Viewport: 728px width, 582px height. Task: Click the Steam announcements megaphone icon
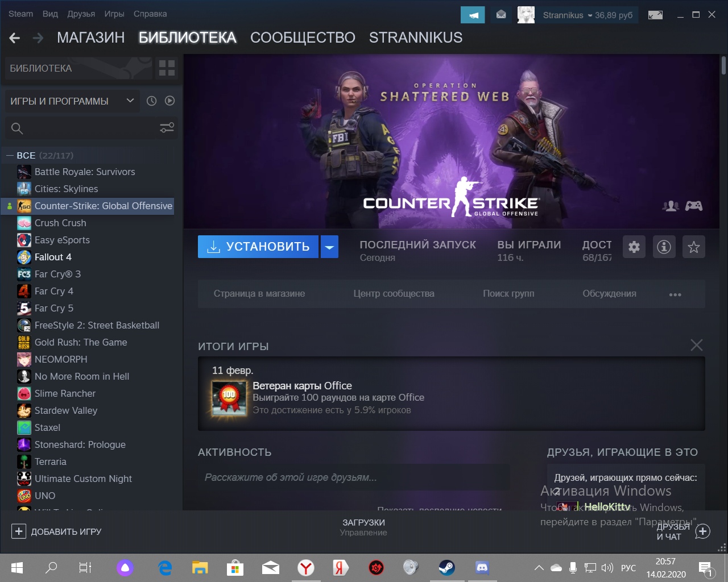coord(473,15)
